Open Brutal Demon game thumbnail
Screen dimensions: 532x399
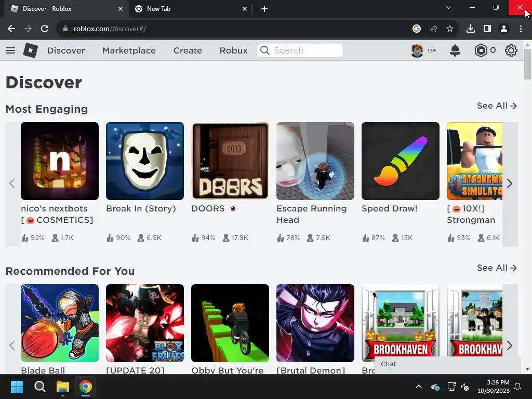[x=315, y=323]
